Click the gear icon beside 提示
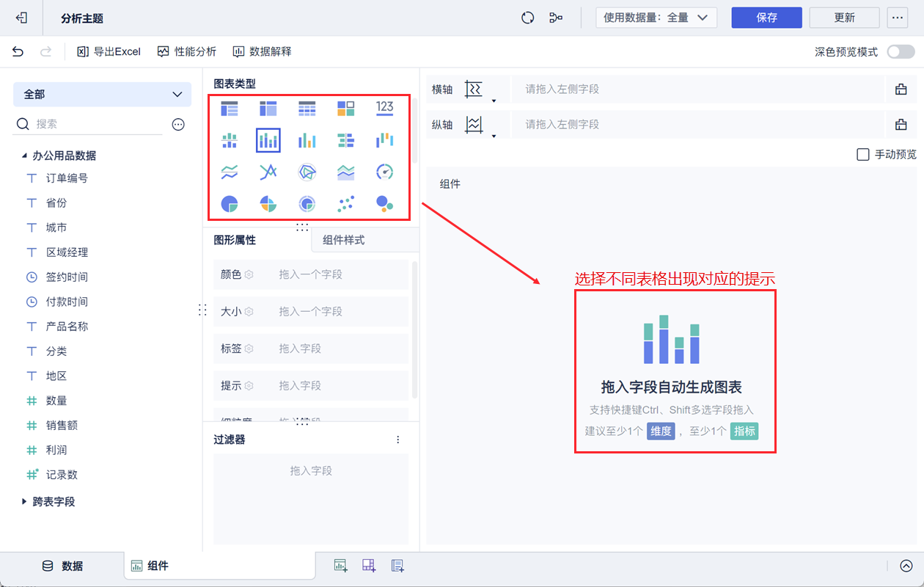This screenshot has width=924, height=587. tap(249, 385)
